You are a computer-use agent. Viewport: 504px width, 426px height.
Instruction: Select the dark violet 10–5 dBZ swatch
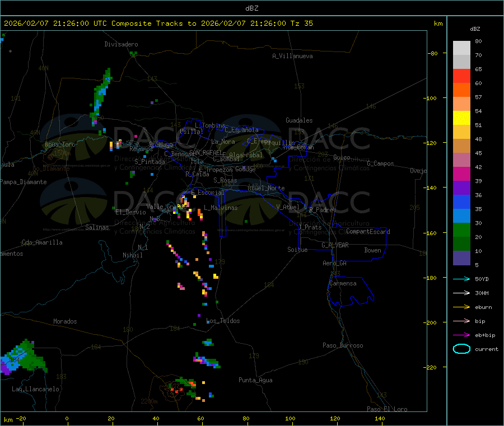click(461, 258)
